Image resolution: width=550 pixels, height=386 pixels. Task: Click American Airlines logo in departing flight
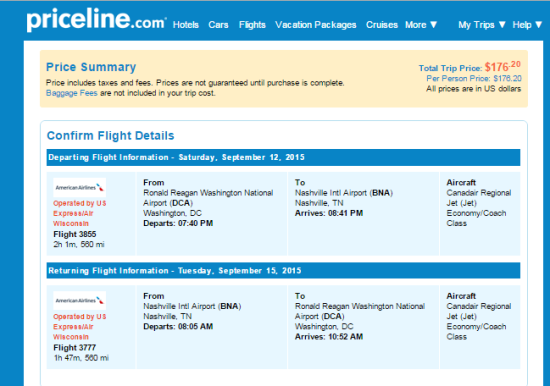[79, 188]
